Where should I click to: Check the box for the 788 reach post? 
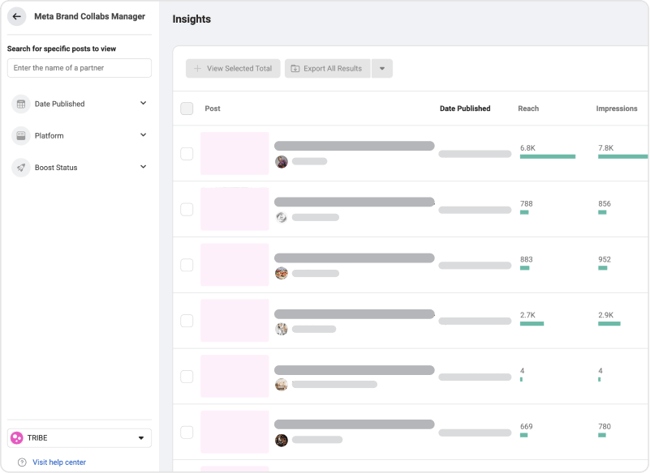(187, 209)
